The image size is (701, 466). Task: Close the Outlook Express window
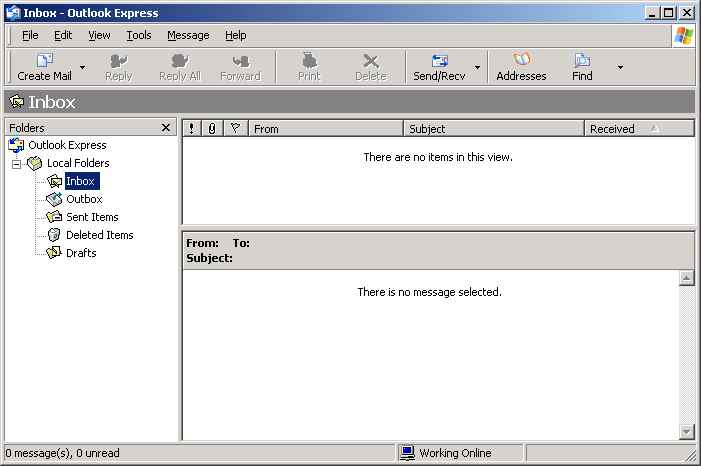coord(687,13)
